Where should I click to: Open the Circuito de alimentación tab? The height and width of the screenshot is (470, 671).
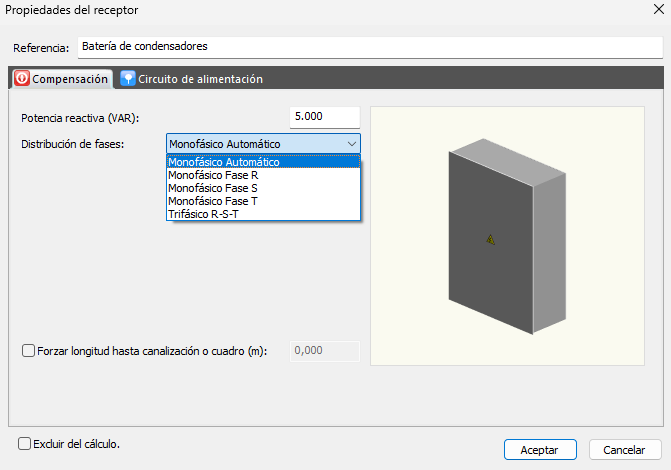pyautogui.click(x=200, y=79)
